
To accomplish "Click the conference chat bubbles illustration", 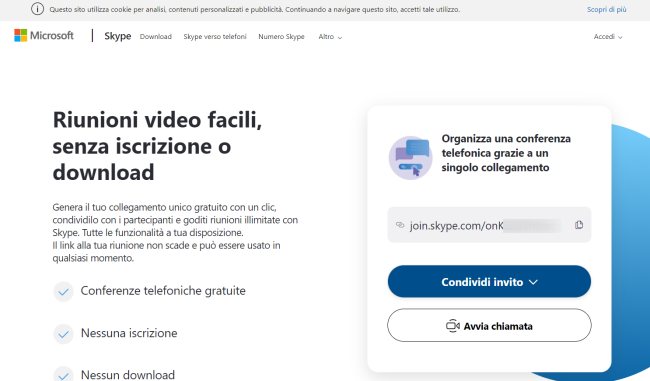I will coord(410,158).
